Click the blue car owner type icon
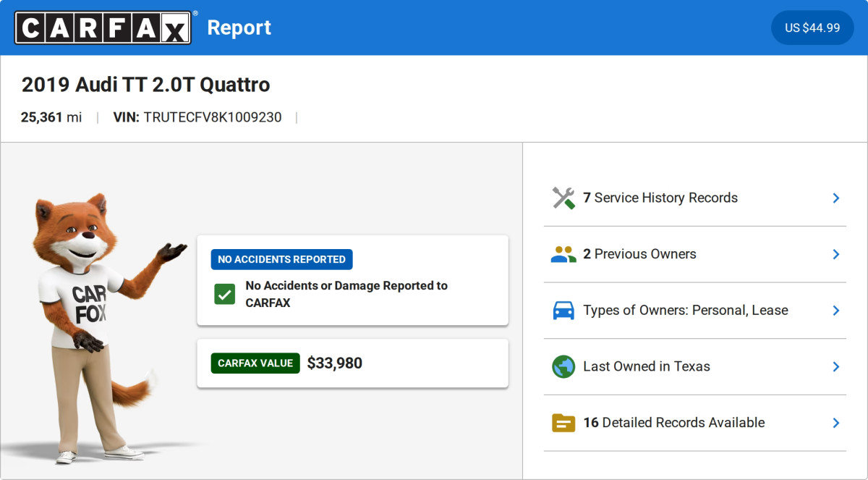The image size is (868, 480). pyautogui.click(x=563, y=310)
